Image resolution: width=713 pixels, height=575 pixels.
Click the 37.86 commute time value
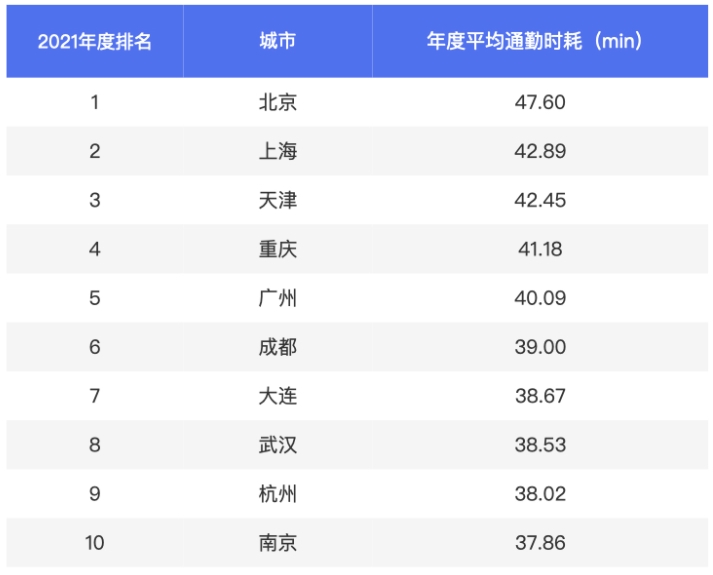[x=540, y=543]
